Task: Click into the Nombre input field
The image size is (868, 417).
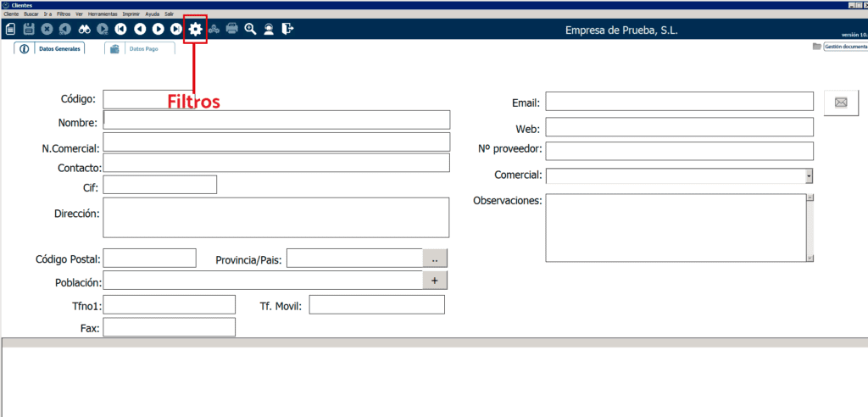Action: coord(276,120)
